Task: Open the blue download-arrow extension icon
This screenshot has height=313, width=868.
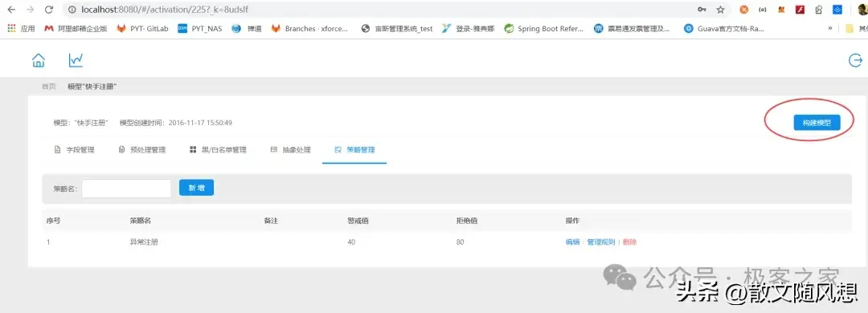Action: [x=837, y=10]
